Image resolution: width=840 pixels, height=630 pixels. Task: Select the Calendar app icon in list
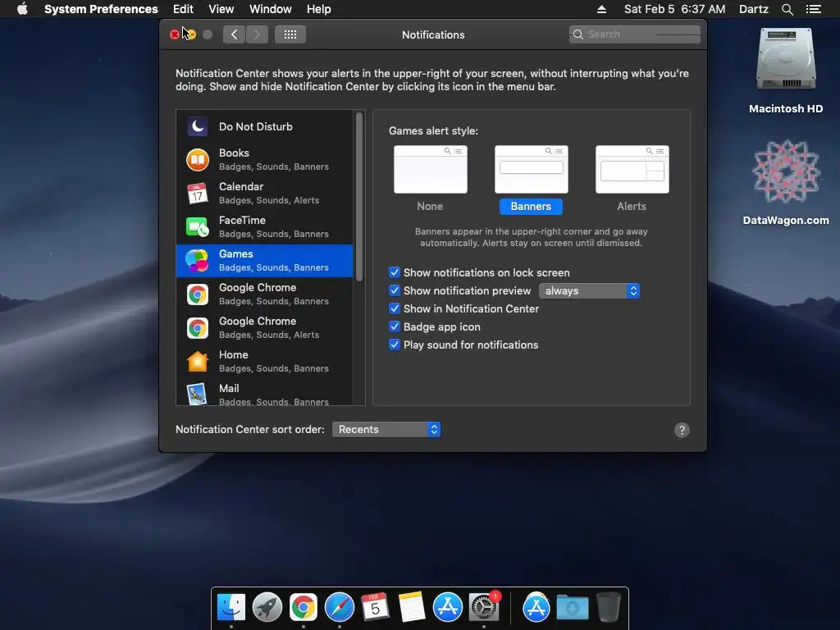197,194
